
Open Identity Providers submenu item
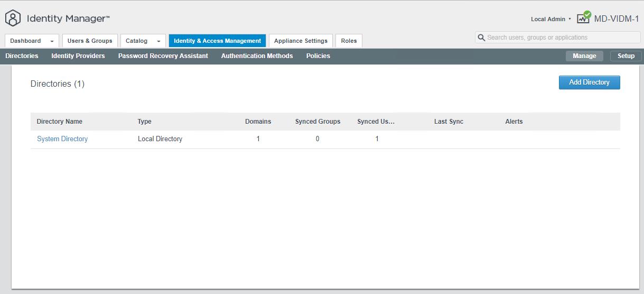[78, 56]
